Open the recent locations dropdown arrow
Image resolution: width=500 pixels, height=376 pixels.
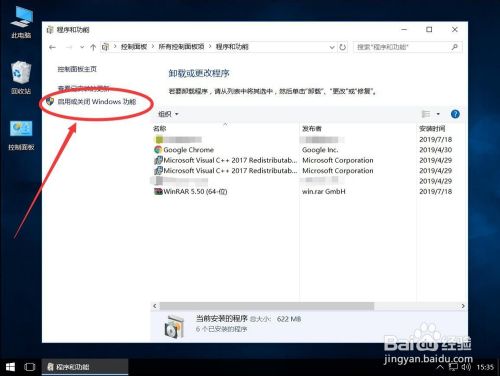point(82,47)
